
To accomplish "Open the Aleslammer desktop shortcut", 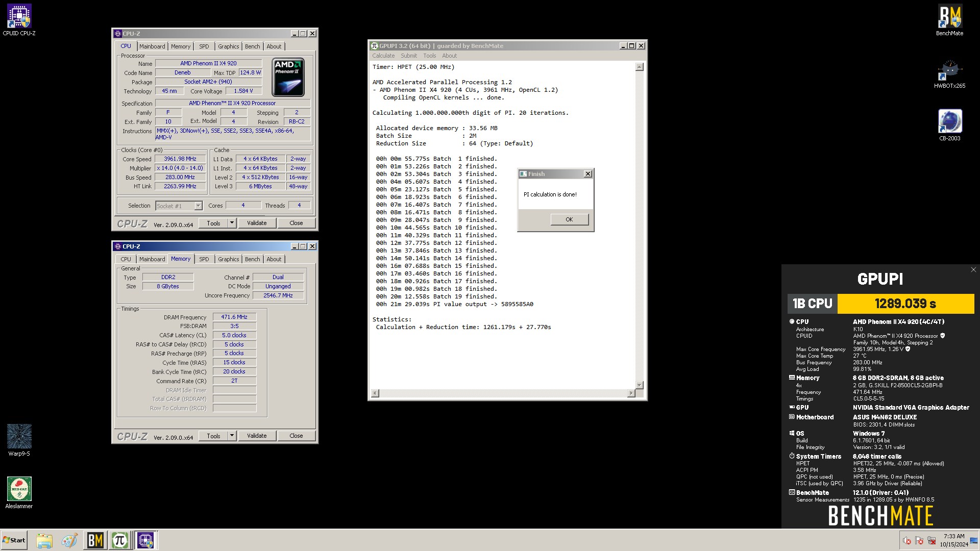I will coord(19,492).
